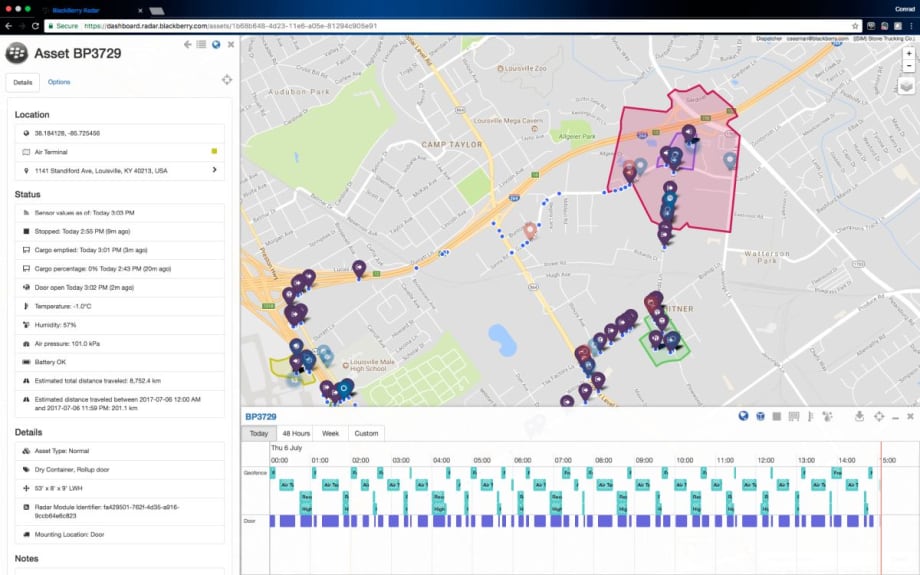Click the crosshair icon in timeline toolbar
The image size is (920, 575).
878,416
